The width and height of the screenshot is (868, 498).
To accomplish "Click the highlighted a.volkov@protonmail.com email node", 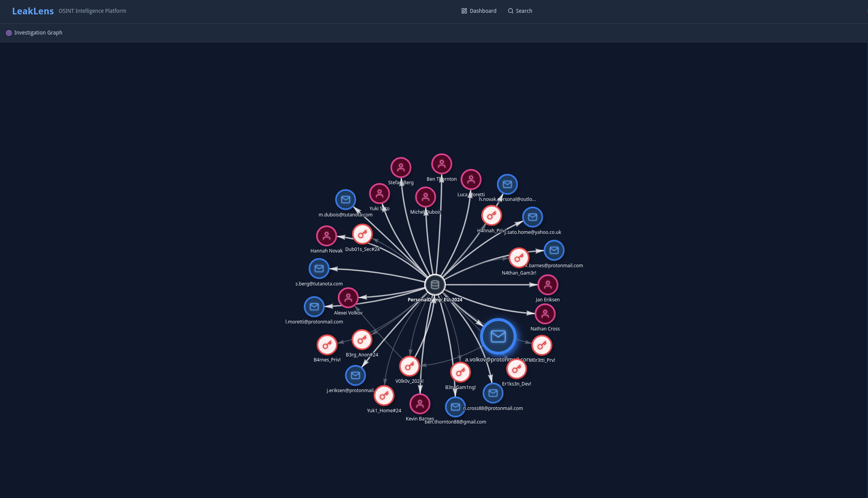I will [498, 336].
